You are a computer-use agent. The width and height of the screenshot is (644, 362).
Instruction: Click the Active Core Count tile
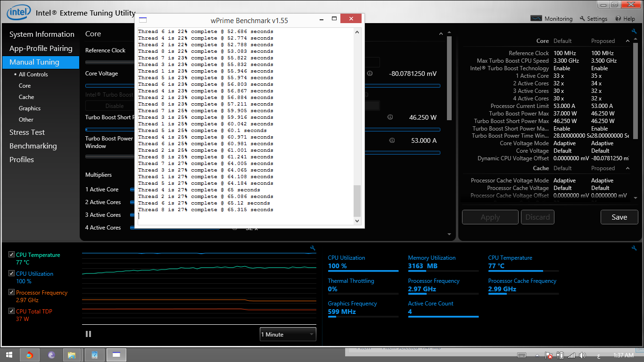443,308
